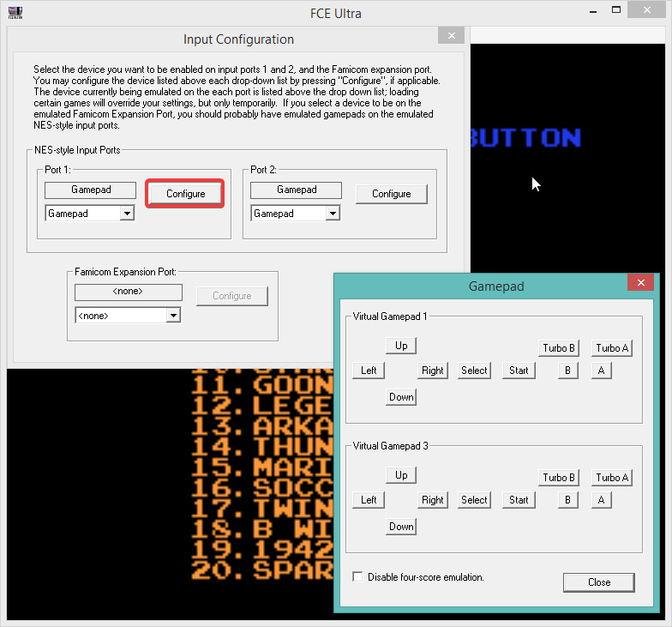Map Start on Virtual Gamepad 1
The width and height of the screenshot is (672, 627).
click(519, 371)
